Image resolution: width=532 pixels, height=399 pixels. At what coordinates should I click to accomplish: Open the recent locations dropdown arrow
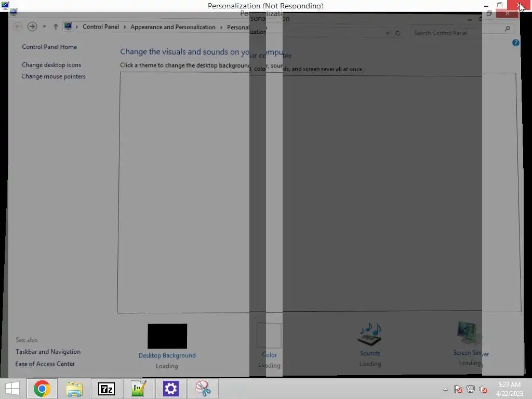[45, 26]
